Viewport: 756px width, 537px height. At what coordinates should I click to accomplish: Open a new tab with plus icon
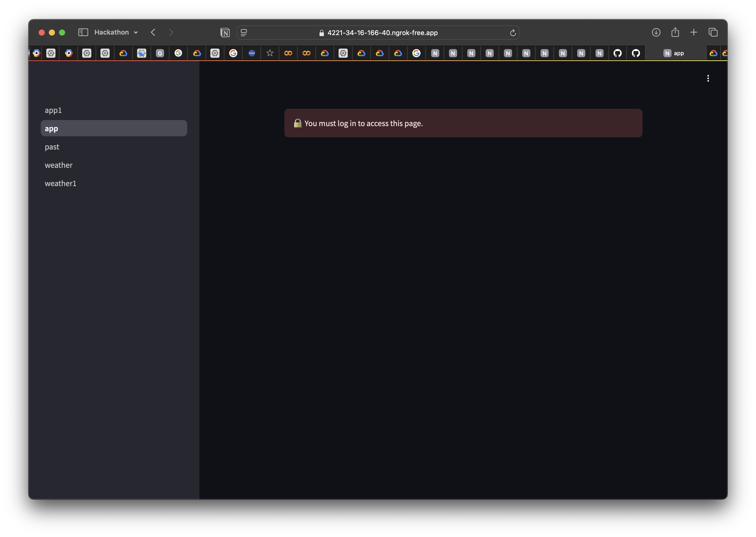click(694, 32)
